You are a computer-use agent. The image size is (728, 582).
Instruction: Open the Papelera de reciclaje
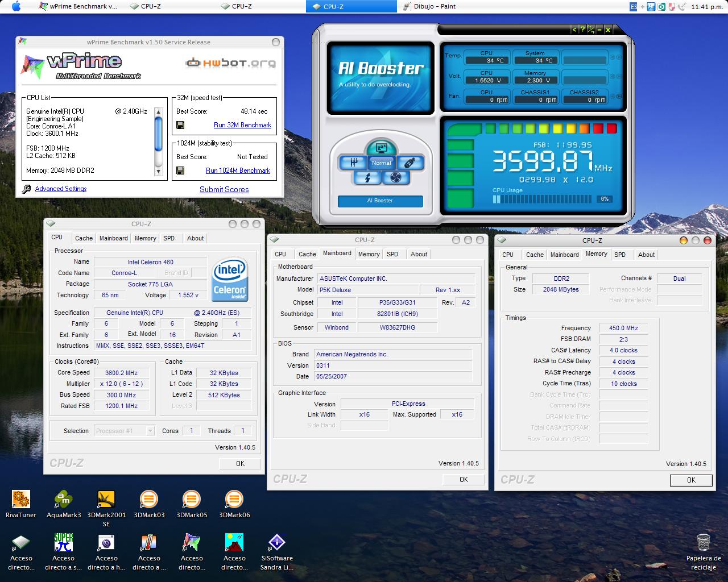704,551
